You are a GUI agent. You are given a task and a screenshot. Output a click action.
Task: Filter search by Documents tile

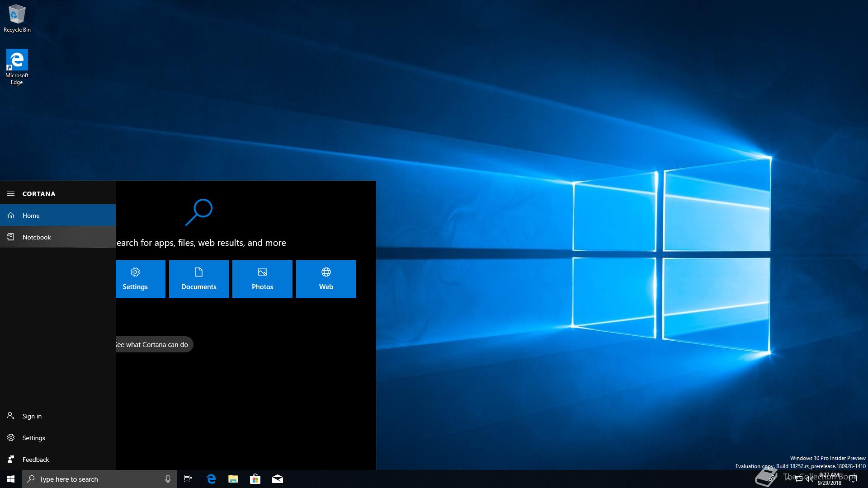pos(198,279)
